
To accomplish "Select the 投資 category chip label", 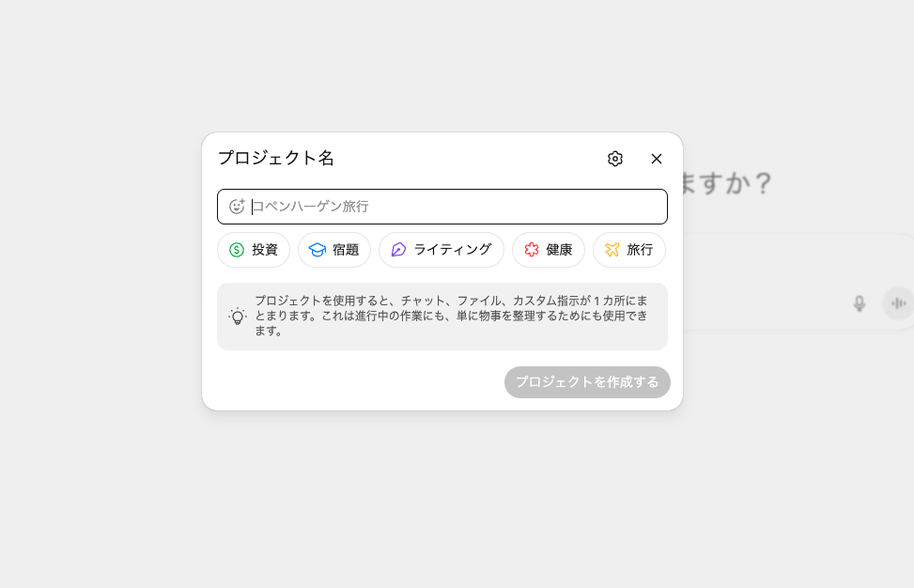I will [x=265, y=250].
